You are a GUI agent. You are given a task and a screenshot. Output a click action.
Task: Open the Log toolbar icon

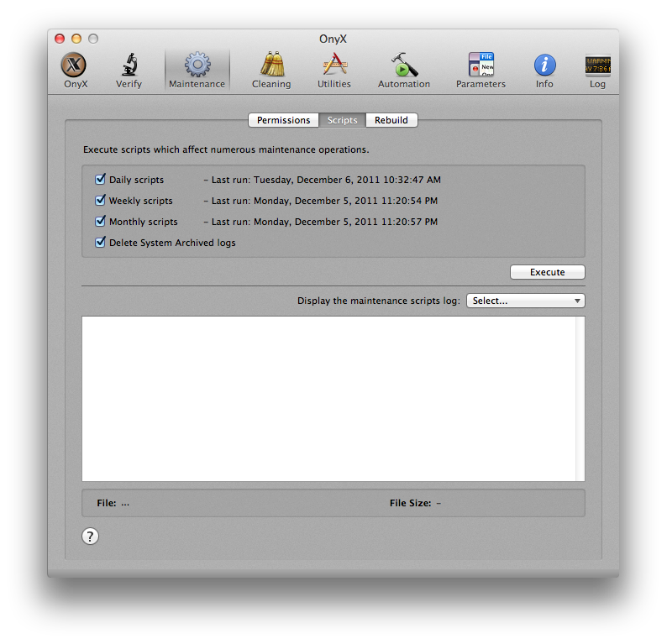tap(597, 66)
